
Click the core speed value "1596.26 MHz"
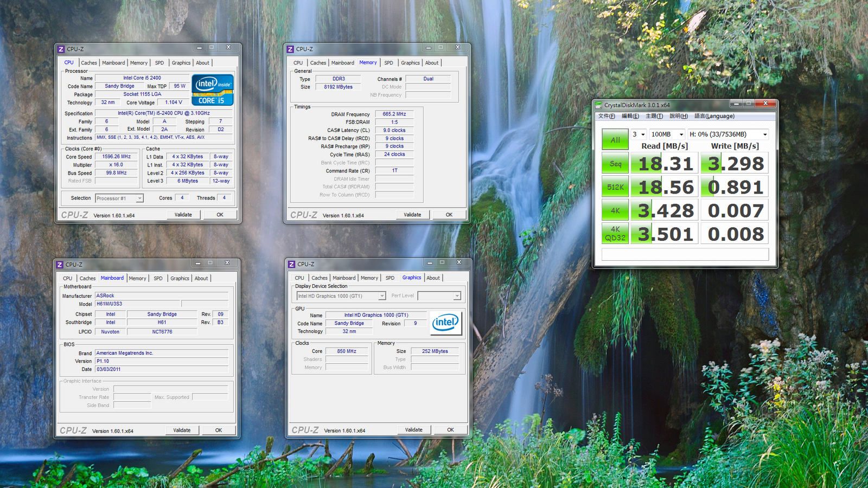click(117, 157)
